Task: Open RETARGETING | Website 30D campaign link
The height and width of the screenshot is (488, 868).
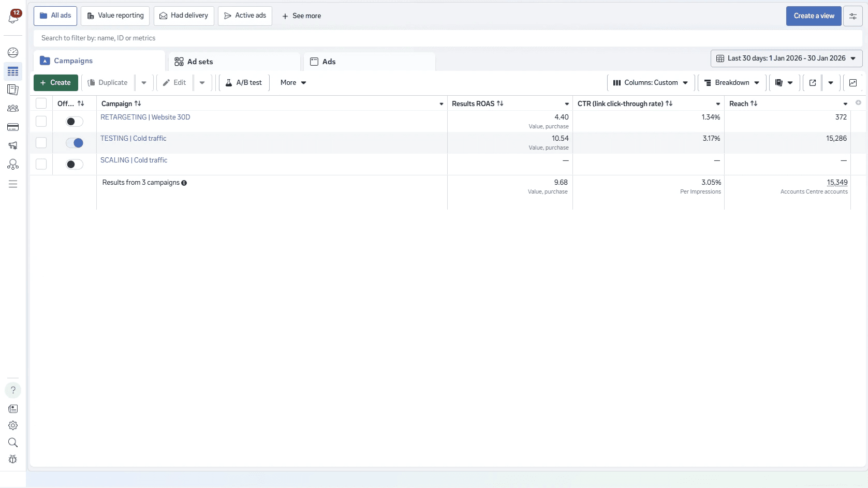Action: 145,117
